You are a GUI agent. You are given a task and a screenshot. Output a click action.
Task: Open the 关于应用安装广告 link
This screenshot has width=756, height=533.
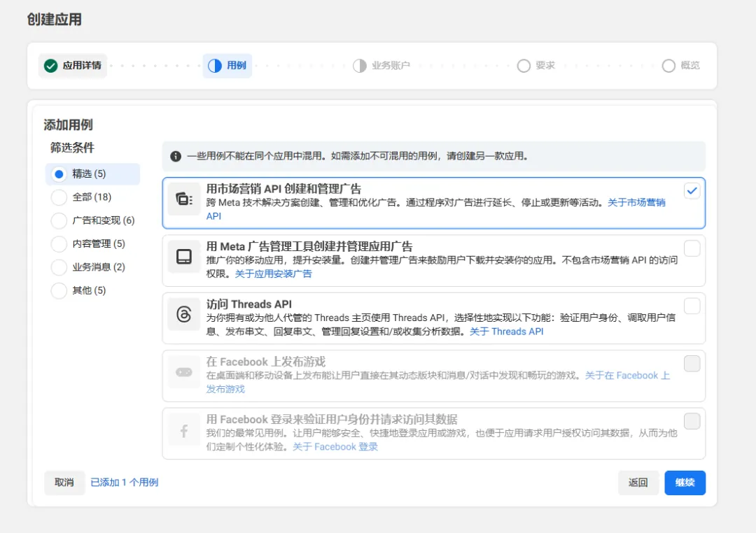[x=274, y=273]
